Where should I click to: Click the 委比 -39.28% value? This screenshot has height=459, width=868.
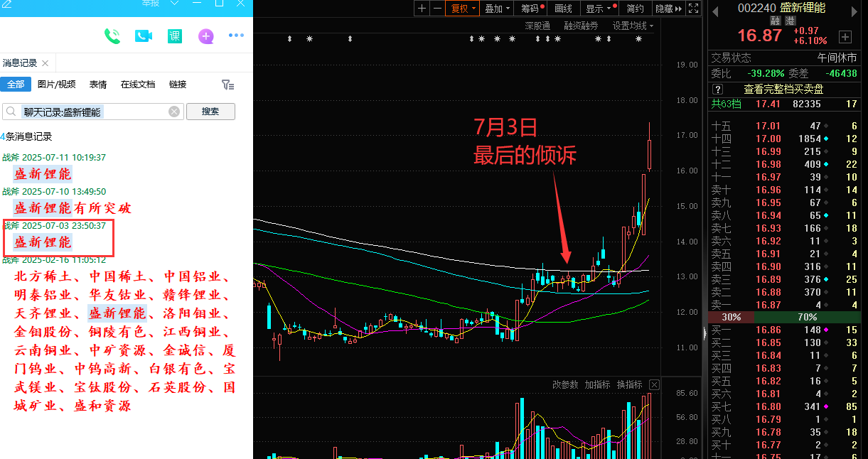coord(766,73)
